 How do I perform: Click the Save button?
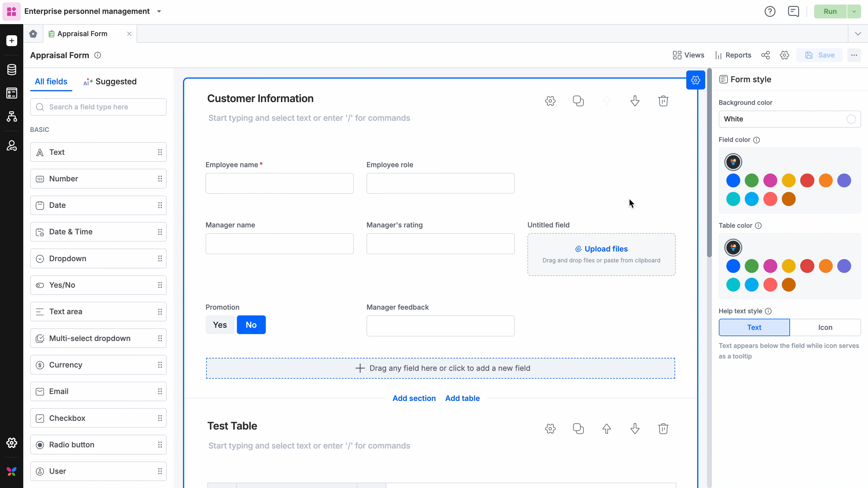coord(819,55)
